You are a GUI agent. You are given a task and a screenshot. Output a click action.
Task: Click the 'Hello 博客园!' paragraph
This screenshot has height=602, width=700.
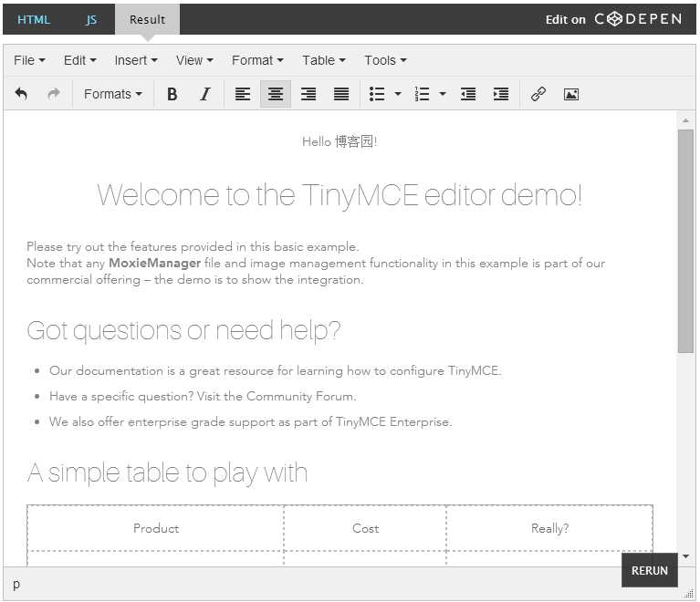(x=340, y=141)
